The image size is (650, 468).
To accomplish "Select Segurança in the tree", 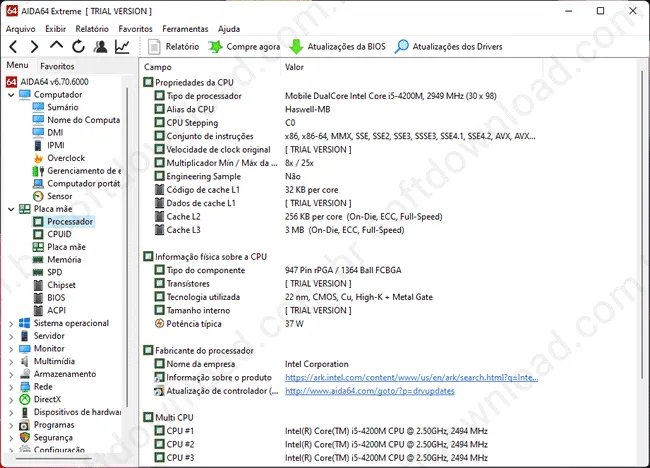I will 53,438.
